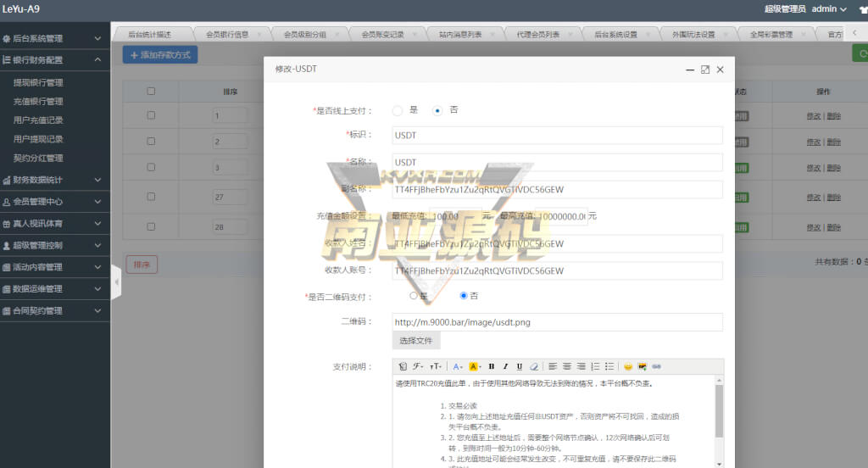The height and width of the screenshot is (468, 868).
Task: Switch to the 会员级别分组 tab
Action: (305, 35)
